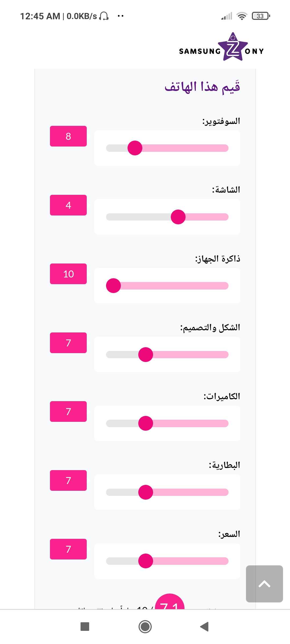Click the cellular signal strength icon
Viewport: 290px width, 644px height.
[x=226, y=17]
